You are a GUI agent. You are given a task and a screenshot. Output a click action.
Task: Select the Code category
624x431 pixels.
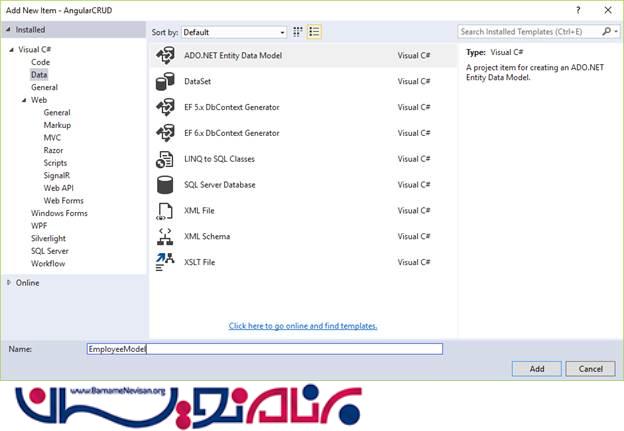pos(41,62)
